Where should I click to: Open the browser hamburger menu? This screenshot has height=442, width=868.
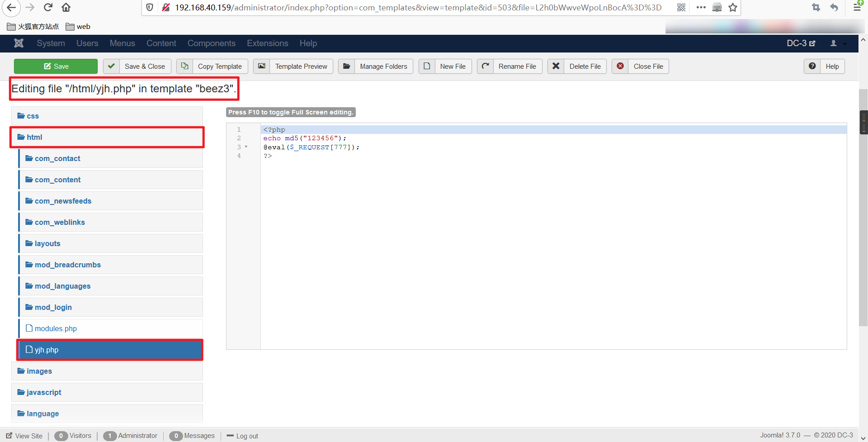[x=857, y=7]
